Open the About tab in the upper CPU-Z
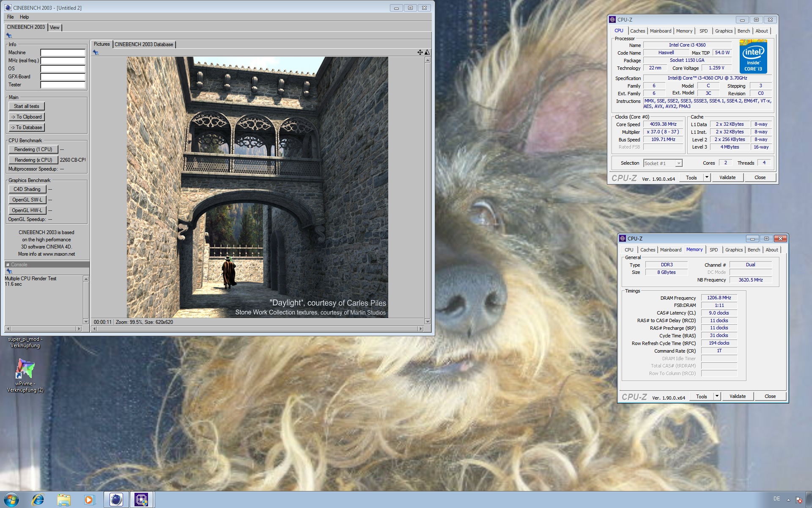 (762, 31)
